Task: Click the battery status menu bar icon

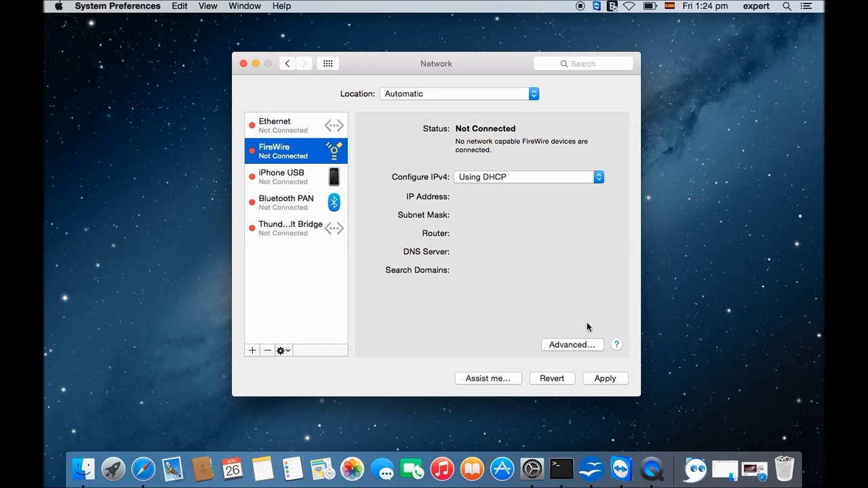Action: click(650, 6)
